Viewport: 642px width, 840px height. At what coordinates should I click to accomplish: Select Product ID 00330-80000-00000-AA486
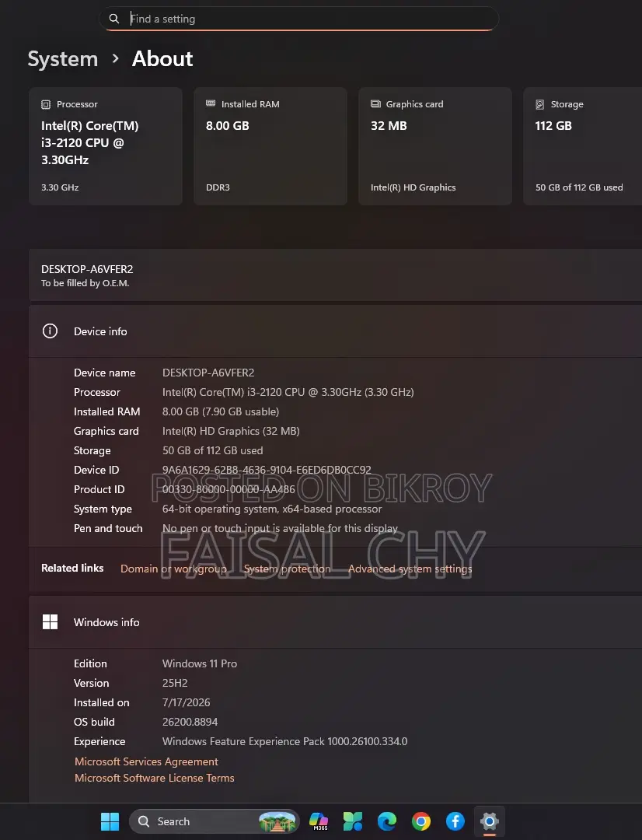[229, 489]
